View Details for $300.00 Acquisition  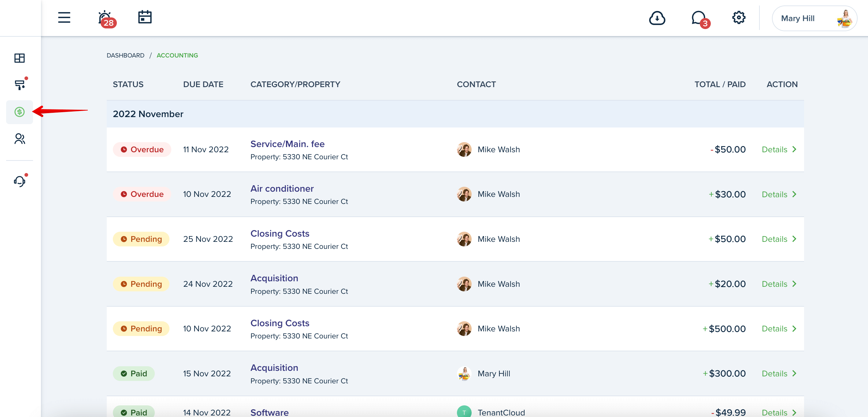tap(779, 374)
